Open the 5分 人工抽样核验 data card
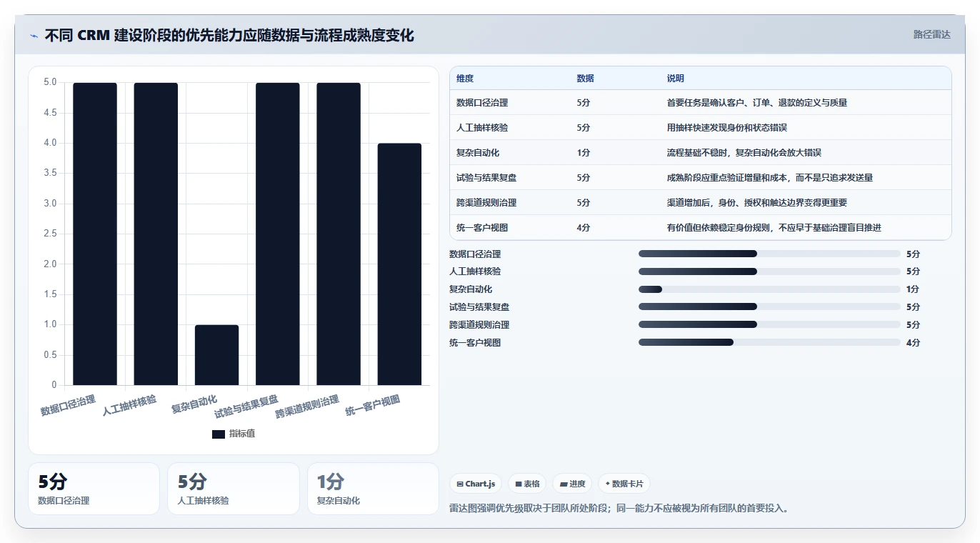Viewport: 980px width, 543px height. (x=234, y=489)
